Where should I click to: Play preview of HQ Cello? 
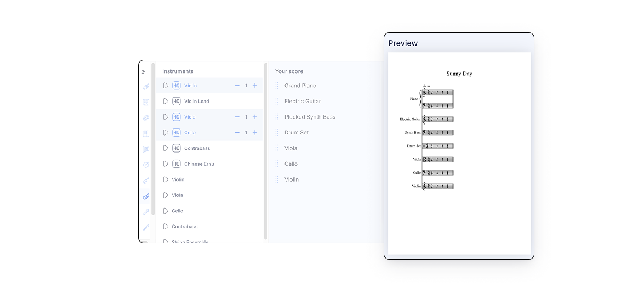tap(166, 133)
